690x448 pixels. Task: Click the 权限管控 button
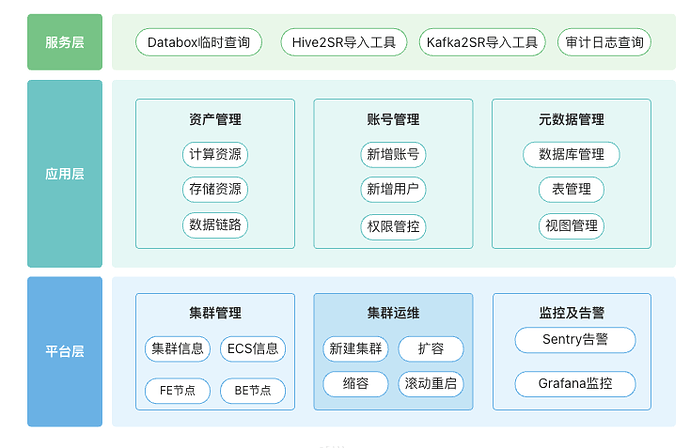coord(393,226)
